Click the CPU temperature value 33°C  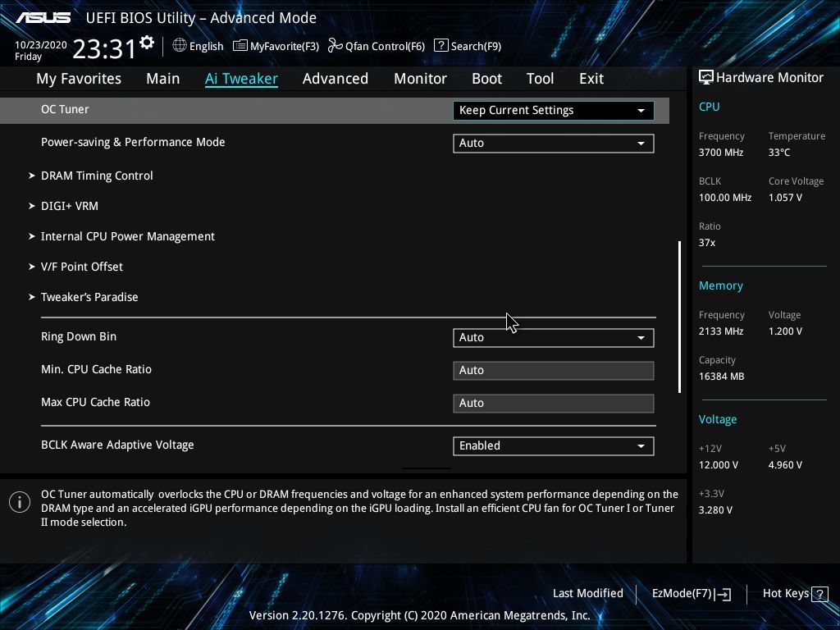pos(779,153)
